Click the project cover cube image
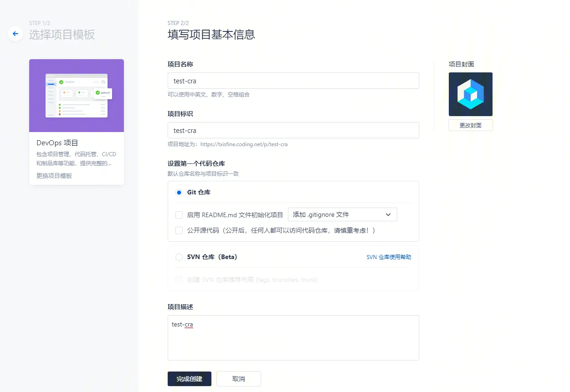 coord(470,94)
